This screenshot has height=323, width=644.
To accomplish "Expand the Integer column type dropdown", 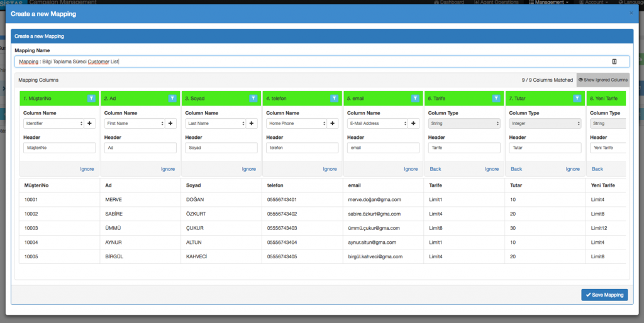I will pos(545,124).
